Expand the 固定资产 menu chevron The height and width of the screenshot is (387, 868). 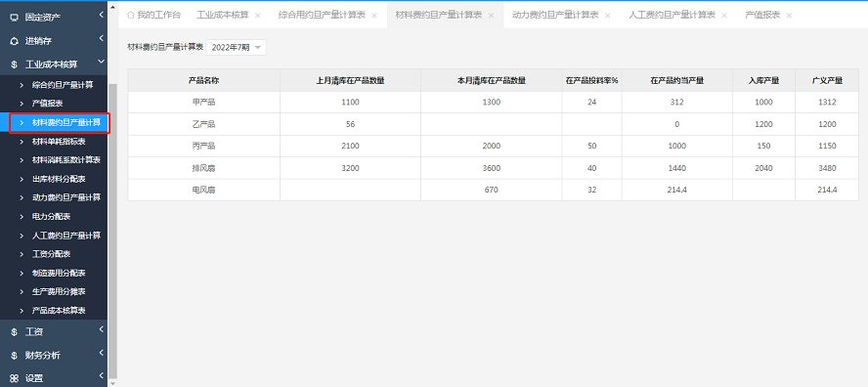pyautogui.click(x=101, y=15)
